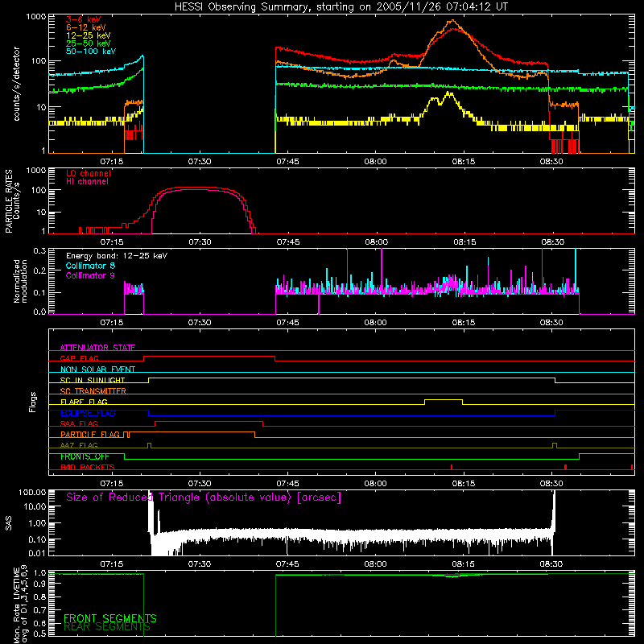Click the Size of Reduced Triangle label
Viewport: 644px width, 644px height.
point(204,497)
